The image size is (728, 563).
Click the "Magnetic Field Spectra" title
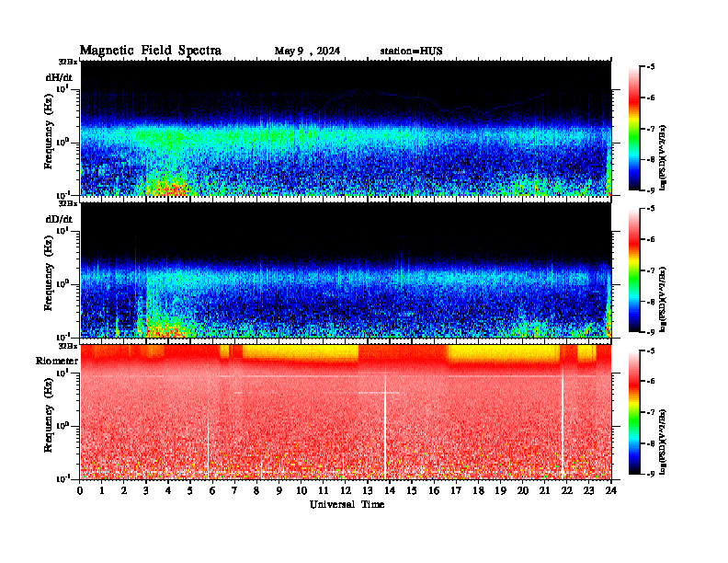[x=151, y=51]
